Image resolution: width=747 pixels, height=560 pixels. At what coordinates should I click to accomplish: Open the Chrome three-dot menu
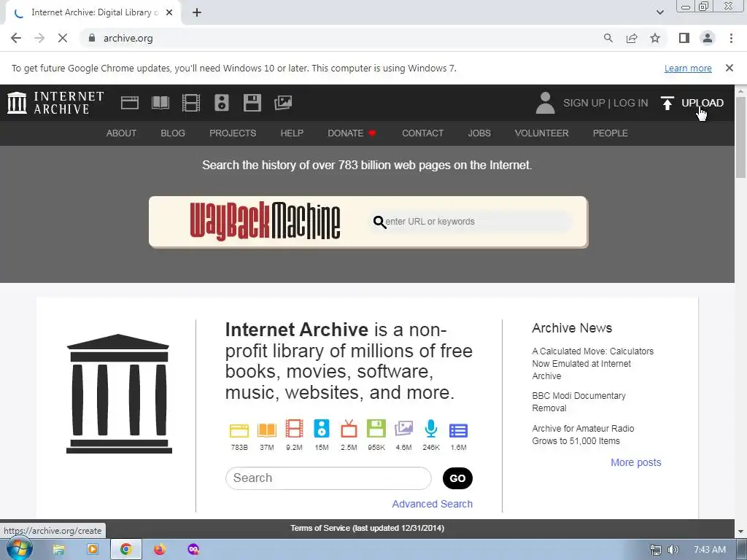[x=731, y=38]
